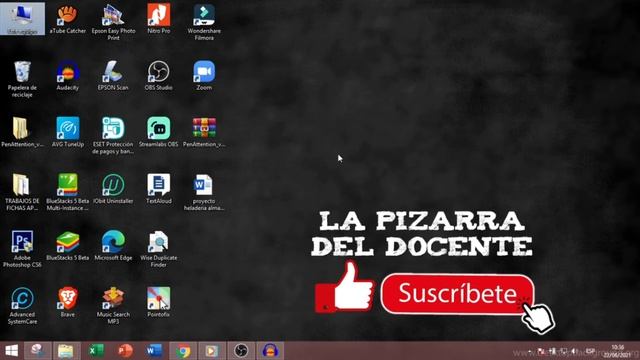The height and width of the screenshot is (360, 640).
Task: Show hidden system tray icons
Action: (529, 351)
